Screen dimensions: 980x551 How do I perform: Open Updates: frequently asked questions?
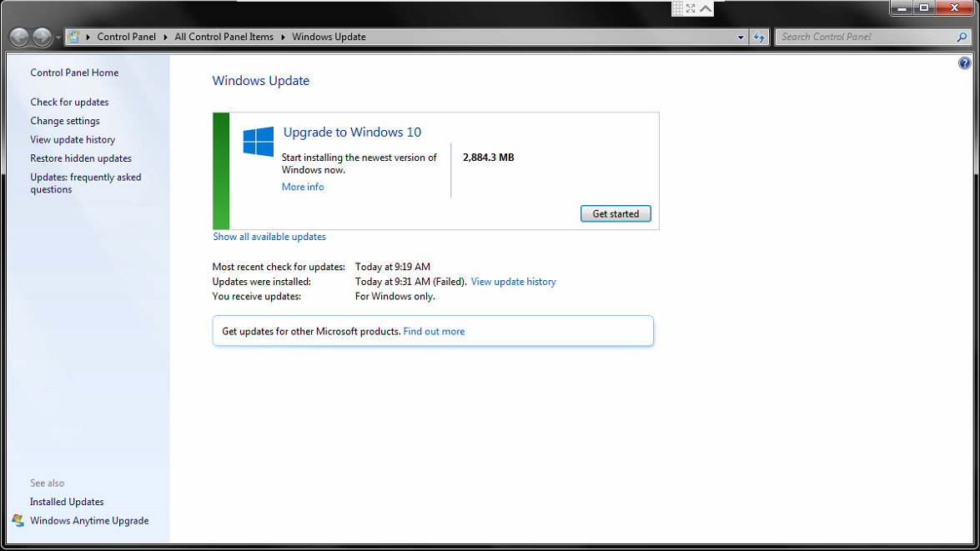tap(86, 183)
